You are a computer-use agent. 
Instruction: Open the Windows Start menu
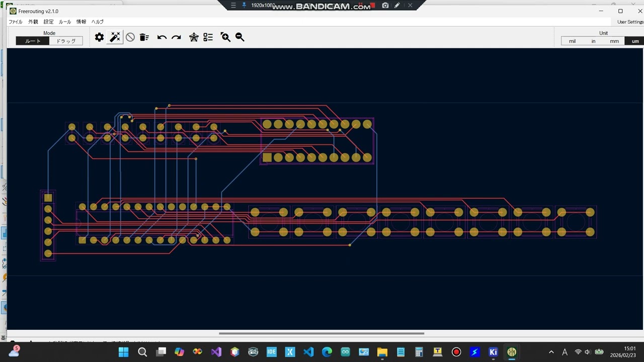[123, 352]
